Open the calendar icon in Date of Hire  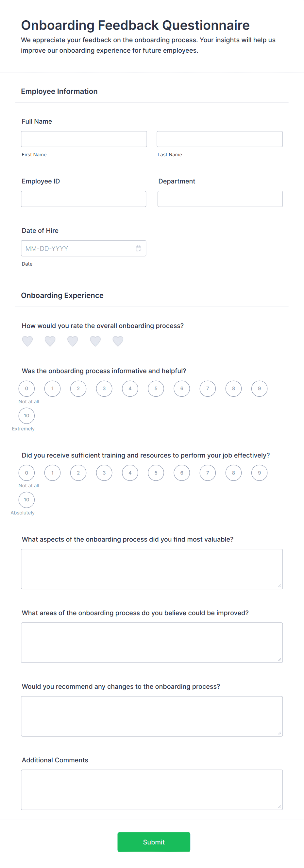point(138,248)
